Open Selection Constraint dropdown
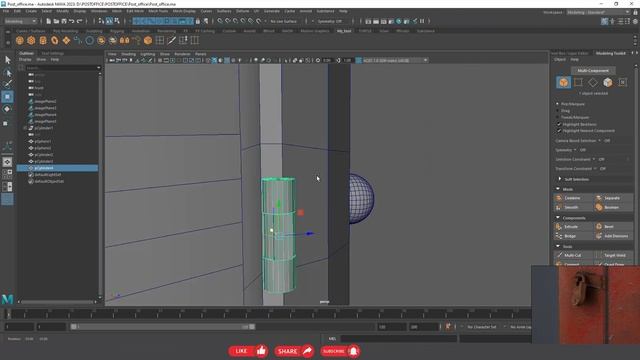 pyautogui.click(x=593, y=159)
